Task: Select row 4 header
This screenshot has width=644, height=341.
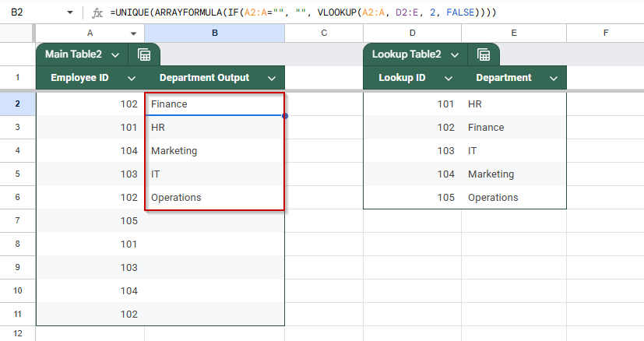Action: tap(17, 150)
